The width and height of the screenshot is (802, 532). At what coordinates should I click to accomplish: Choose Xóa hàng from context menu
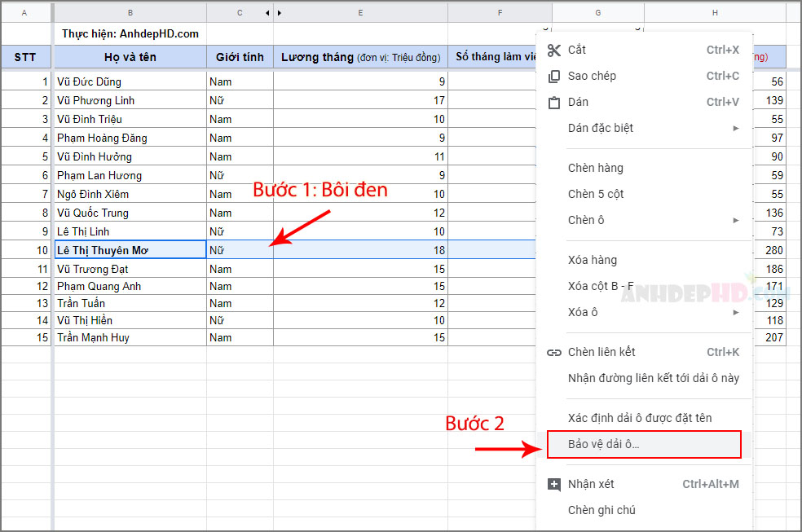[x=593, y=260]
